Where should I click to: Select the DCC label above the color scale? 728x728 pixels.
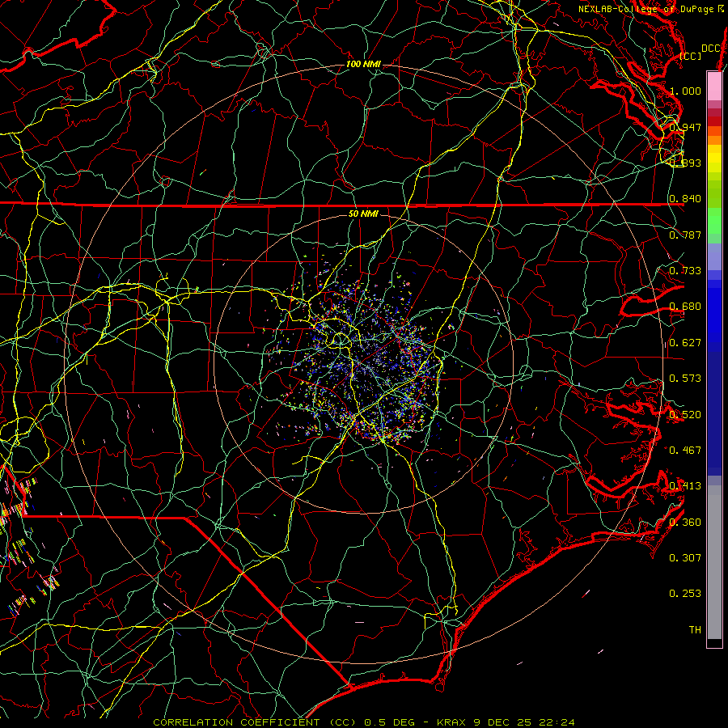coord(710,49)
